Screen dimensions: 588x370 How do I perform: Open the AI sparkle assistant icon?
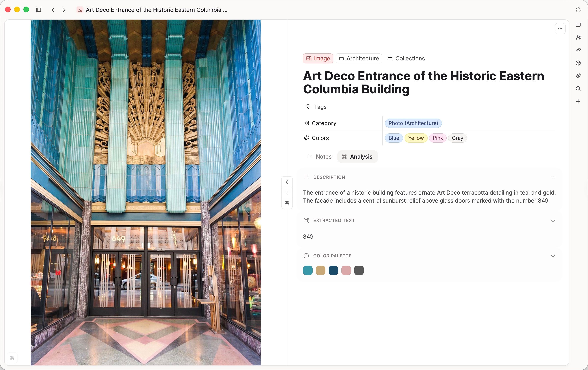(578, 76)
